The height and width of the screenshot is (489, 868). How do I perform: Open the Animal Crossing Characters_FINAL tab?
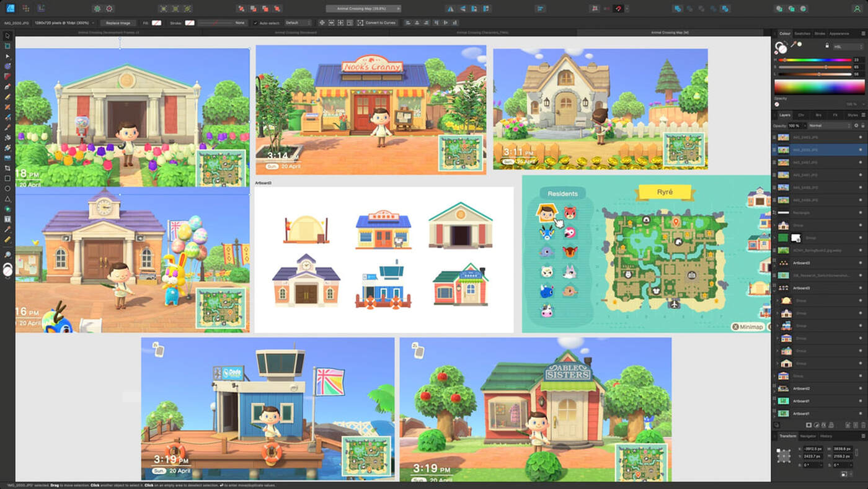click(482, 32)
